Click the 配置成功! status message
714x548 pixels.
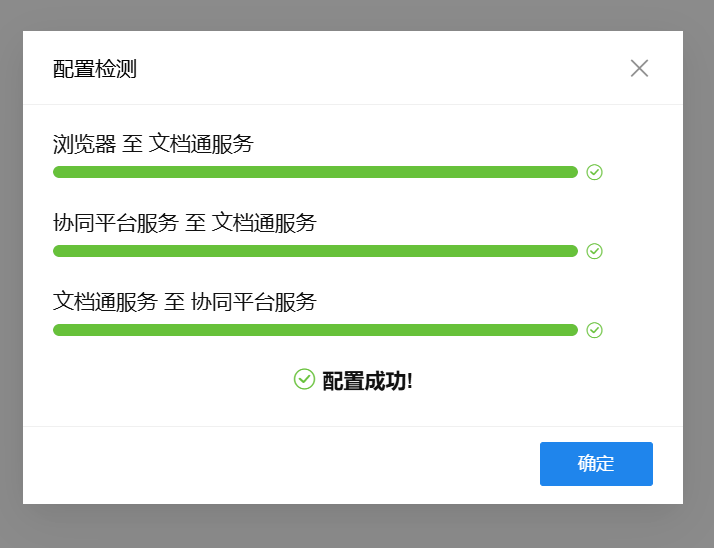pyautogui.click(x=367, y=381)
